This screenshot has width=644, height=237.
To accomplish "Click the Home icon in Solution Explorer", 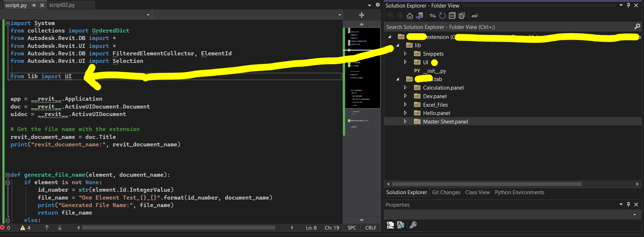I will 410,16.
